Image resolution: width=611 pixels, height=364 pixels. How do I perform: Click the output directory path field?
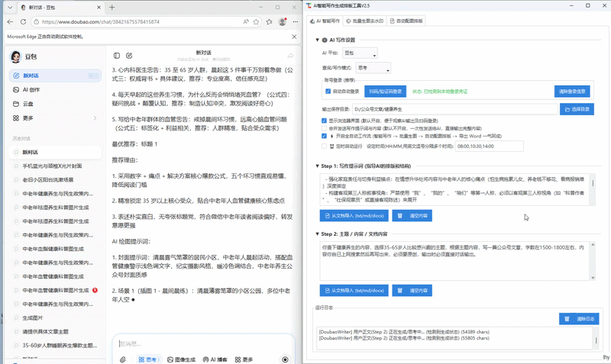(454, 109)
